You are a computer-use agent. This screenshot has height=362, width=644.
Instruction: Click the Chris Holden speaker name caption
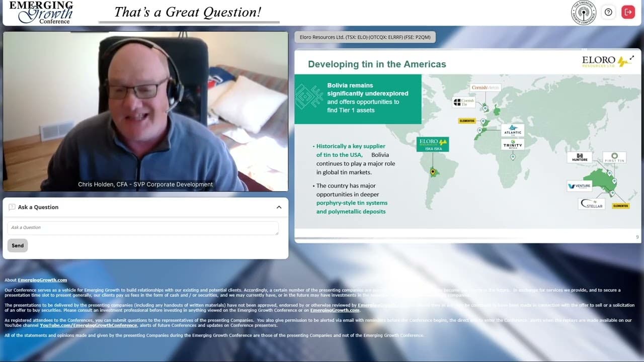pos(145,185)
